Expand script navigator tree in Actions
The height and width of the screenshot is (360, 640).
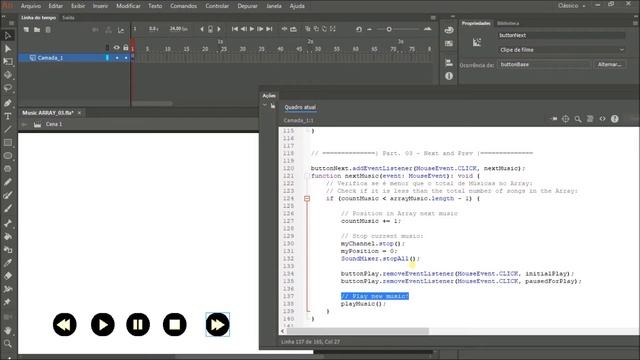click(x=265, y=105)
